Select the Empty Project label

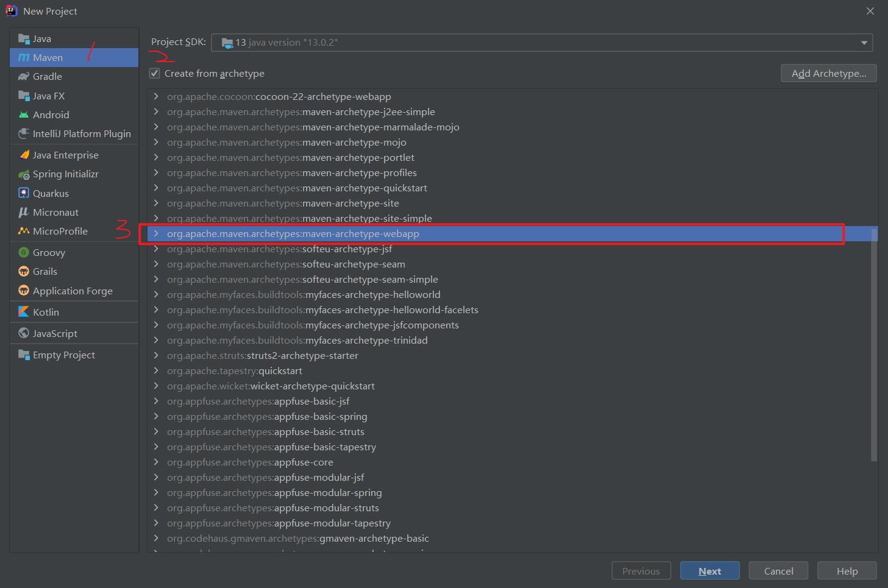(64, 355)
